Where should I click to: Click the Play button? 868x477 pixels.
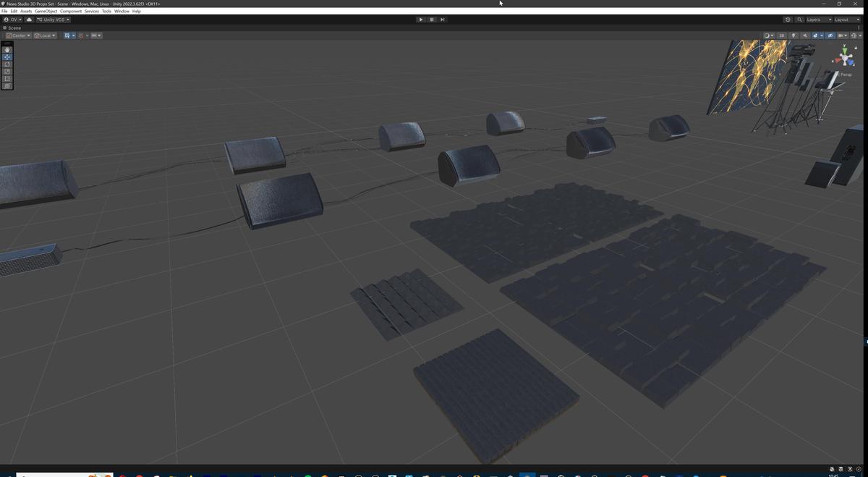point(421,20)
